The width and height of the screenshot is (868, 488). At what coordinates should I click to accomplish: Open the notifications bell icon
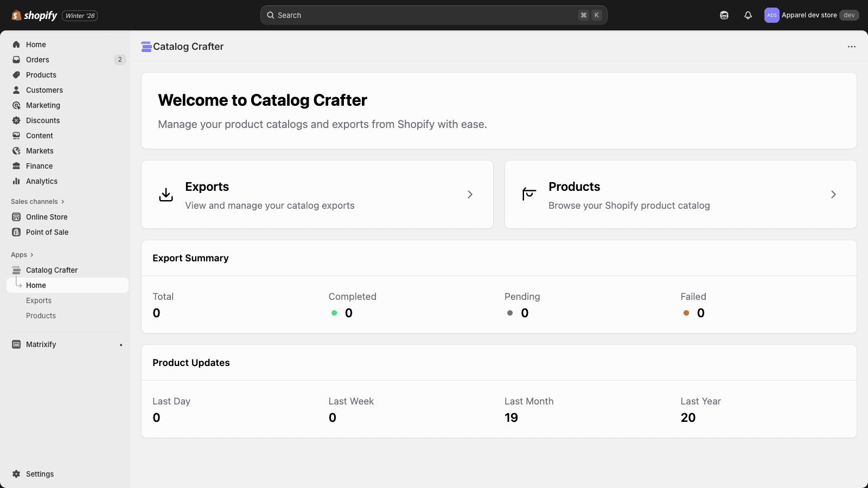748,15
